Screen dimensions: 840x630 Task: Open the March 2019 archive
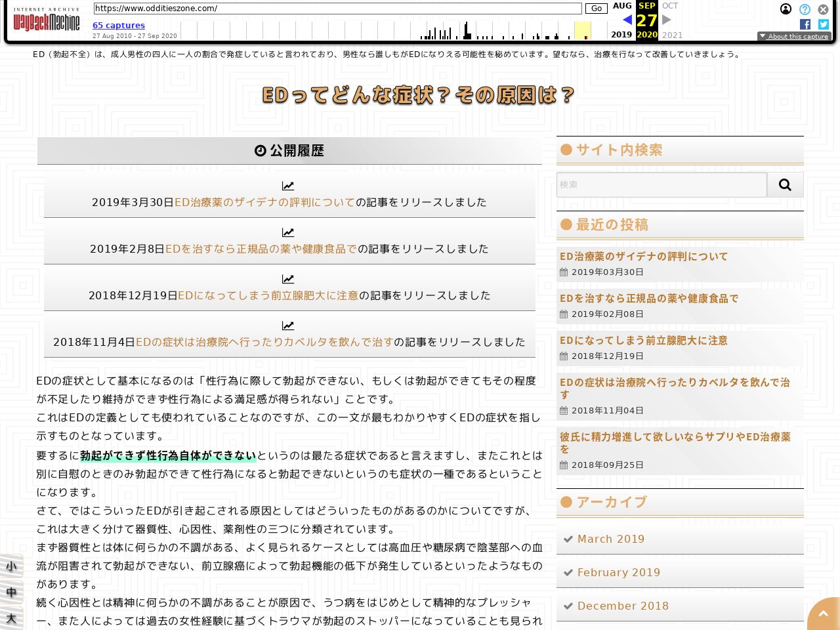click(610, 539)
